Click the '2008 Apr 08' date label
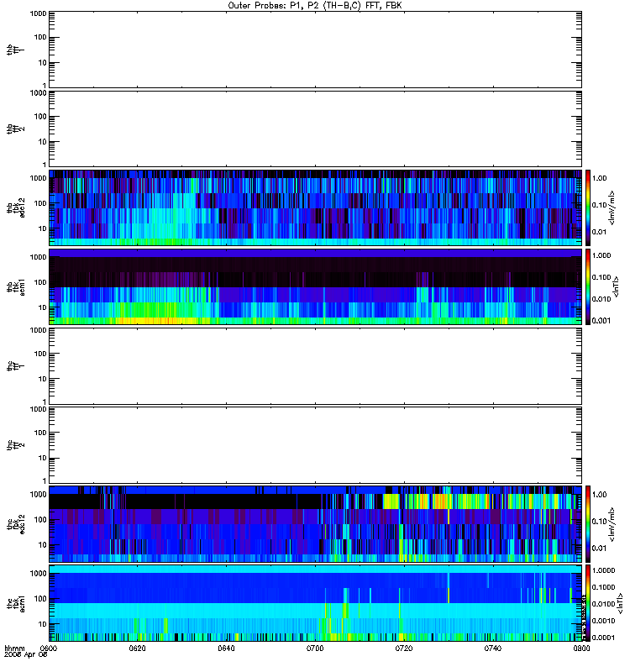 click(25, 654)
